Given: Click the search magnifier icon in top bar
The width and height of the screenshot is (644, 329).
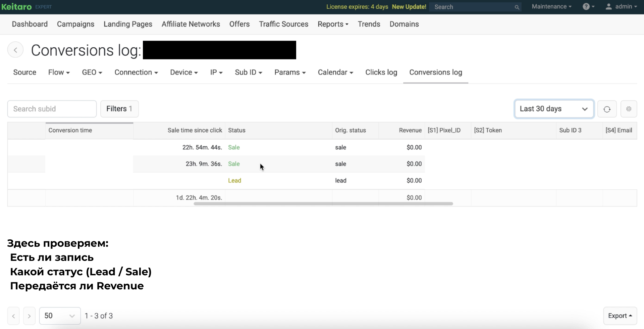Looking at the screenshot, I should pyautogui.click(x=517, y=7).
